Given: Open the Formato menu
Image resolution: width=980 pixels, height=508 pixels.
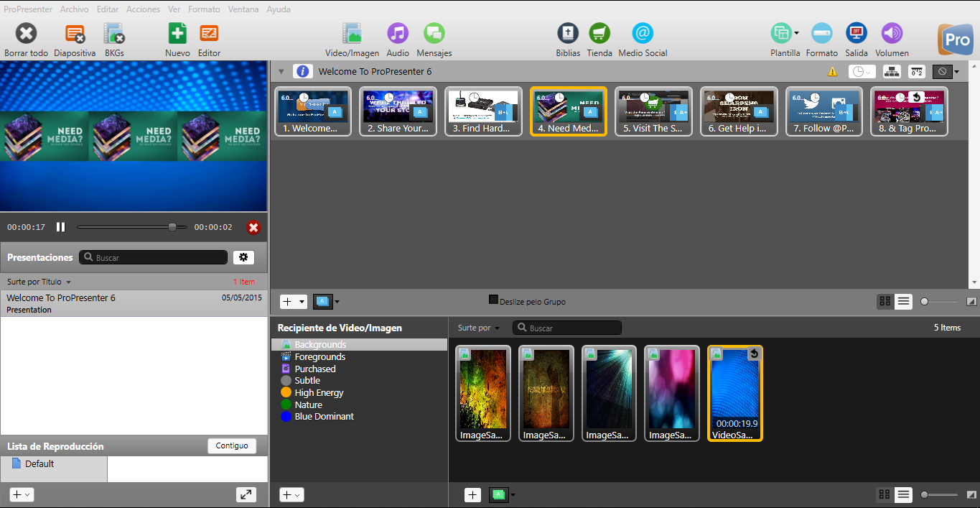Looking at the screenshot, I should (x=204, y=9).
